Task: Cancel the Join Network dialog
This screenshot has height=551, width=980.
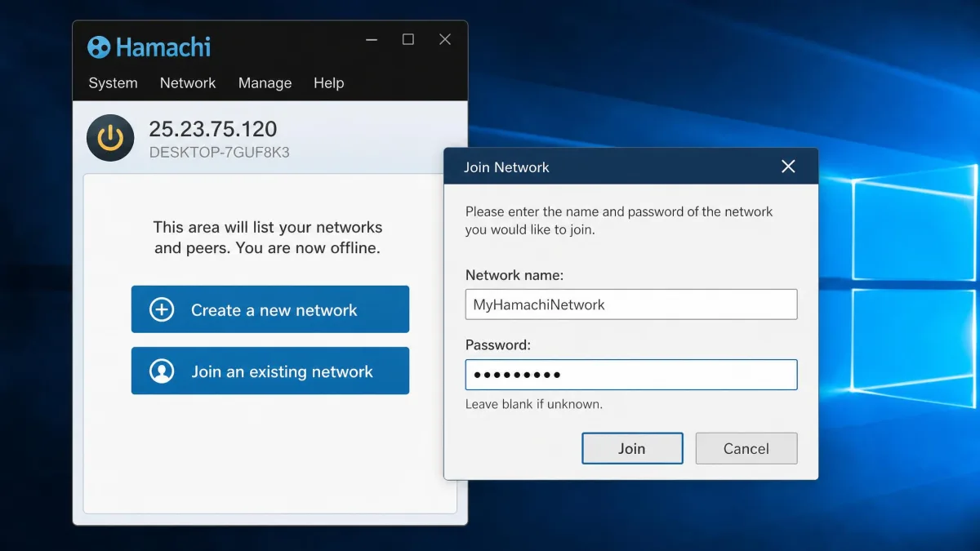Action: [x=746, y=448]
